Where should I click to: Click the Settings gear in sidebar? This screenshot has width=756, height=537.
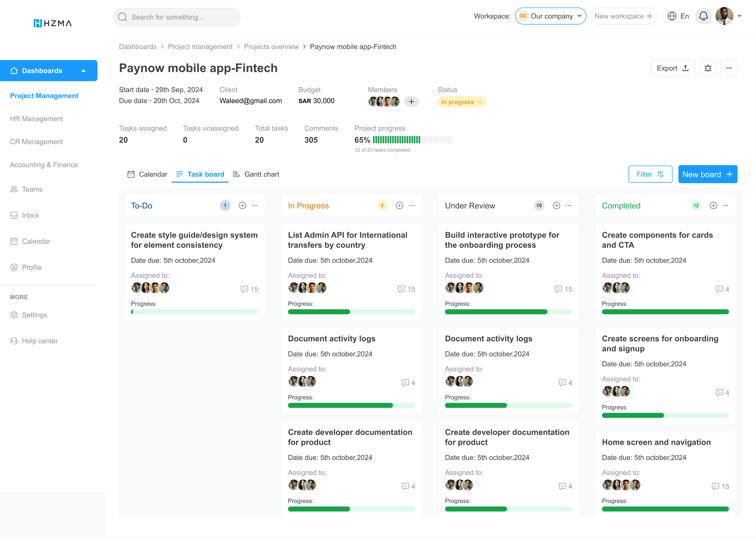coord(14,315)
